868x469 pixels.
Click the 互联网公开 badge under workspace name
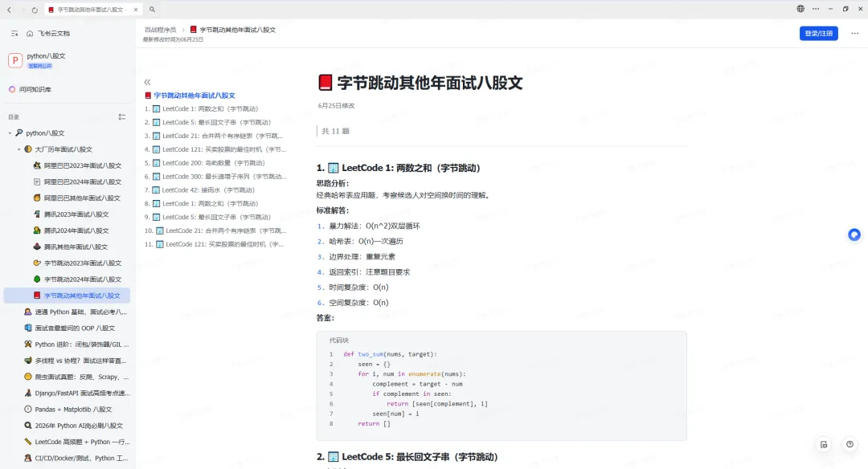[40, 66]
